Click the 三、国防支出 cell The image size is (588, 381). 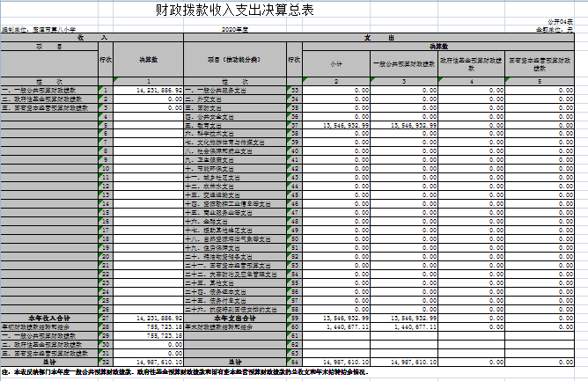pyautogui.click(x=235, y=108)
